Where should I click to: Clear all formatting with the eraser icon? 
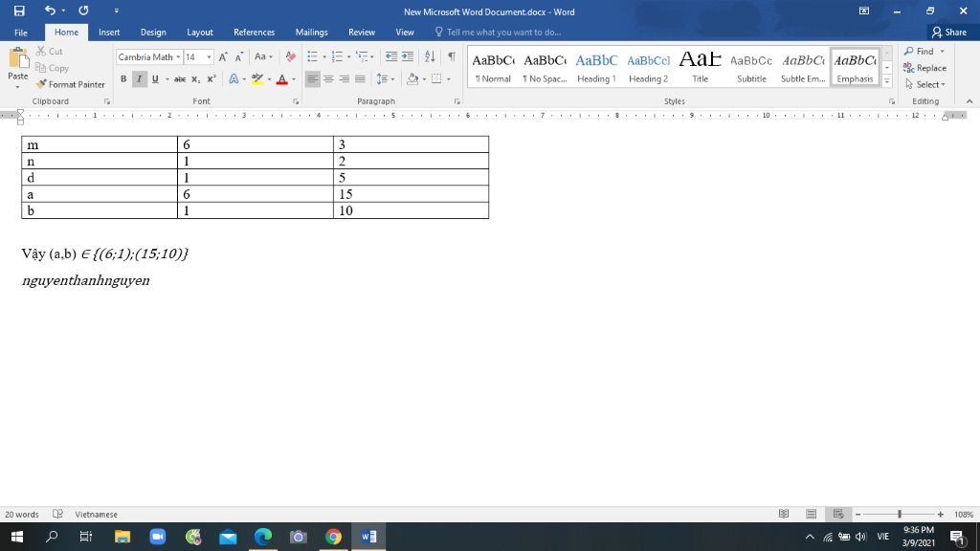[292, 57]
